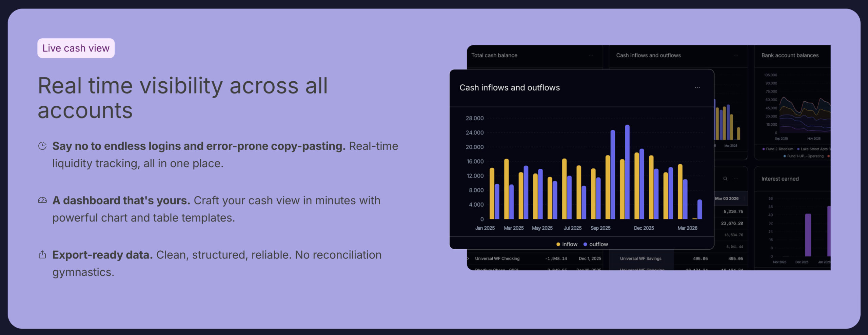Click the 'Lake Street Apts' legend entry
This screenshot has height=335, width=868.
(814, 149)
